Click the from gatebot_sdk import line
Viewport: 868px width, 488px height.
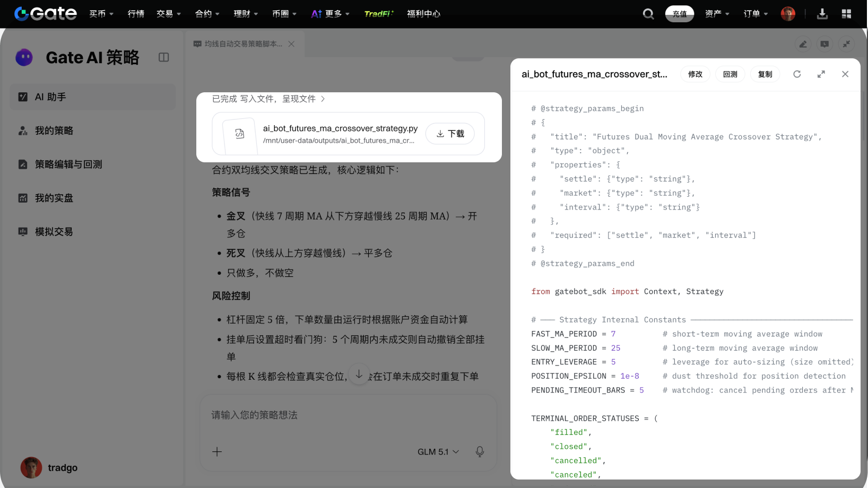[x=627, y=292]
